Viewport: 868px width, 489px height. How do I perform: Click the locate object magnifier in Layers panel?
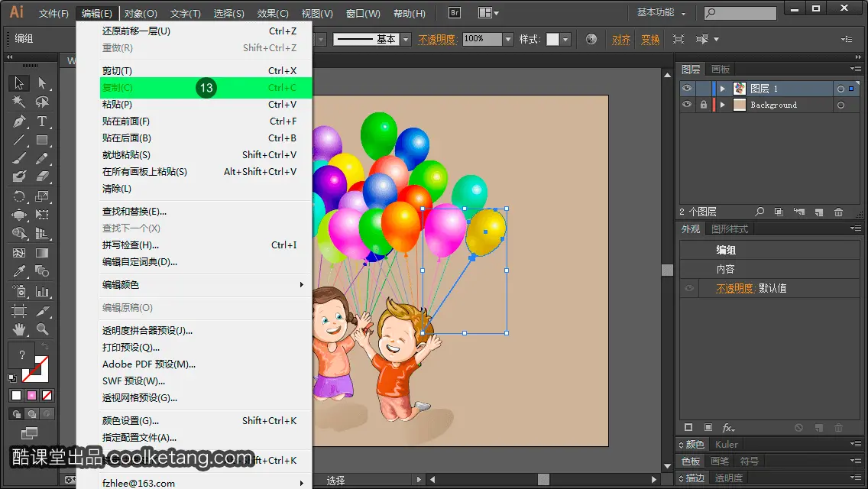tap(759, 212)
